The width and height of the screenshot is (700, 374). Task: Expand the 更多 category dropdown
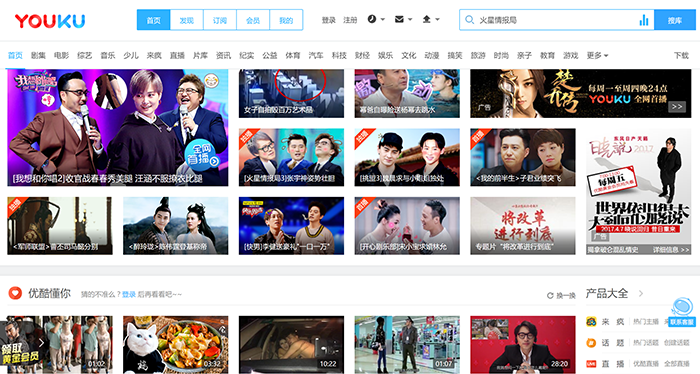(597, 55)
